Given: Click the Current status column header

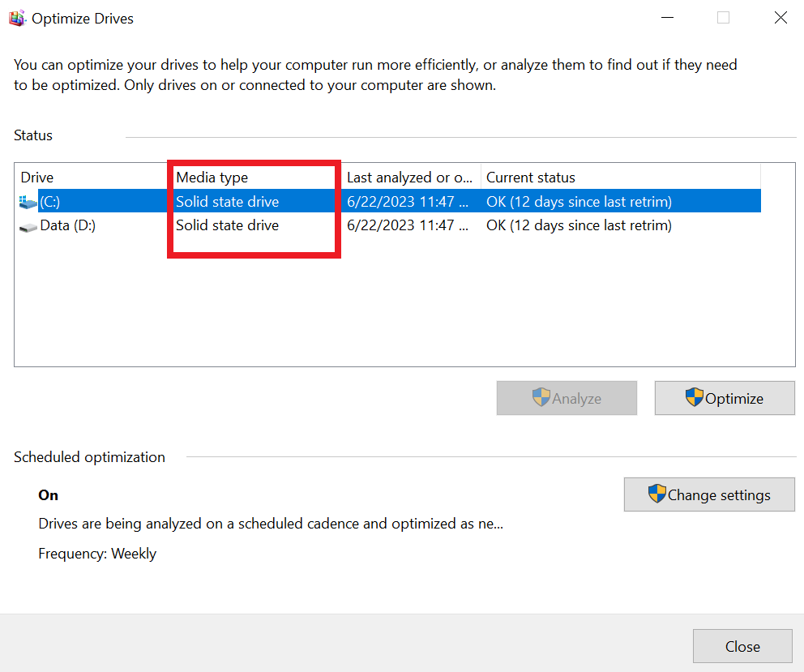Looking at the screenshot, I should click(531, 178).
